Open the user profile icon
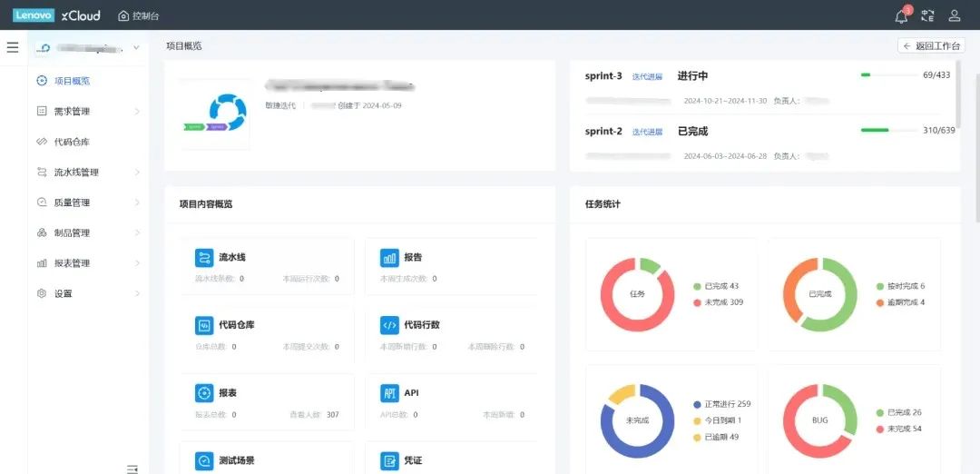 (x=955, y=15)
